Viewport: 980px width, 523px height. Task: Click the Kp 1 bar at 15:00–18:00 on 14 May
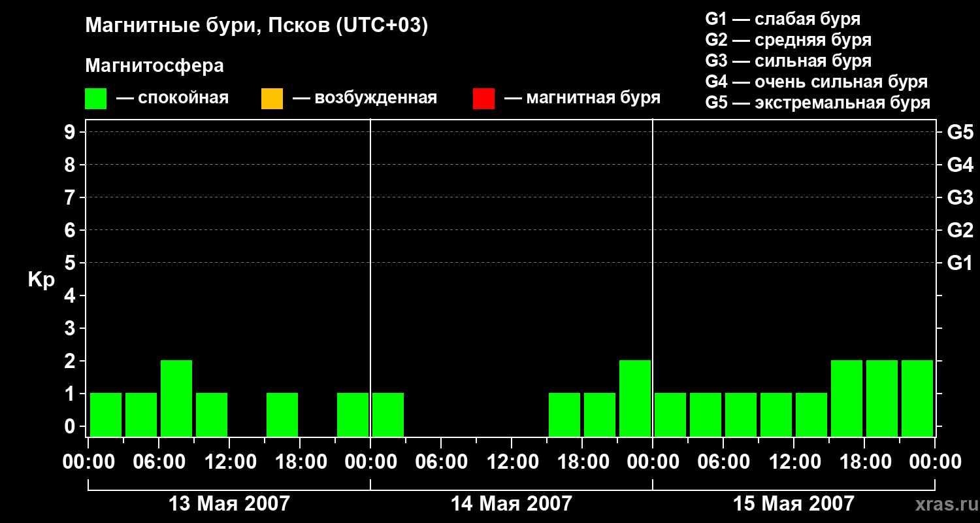click(564, 414)
